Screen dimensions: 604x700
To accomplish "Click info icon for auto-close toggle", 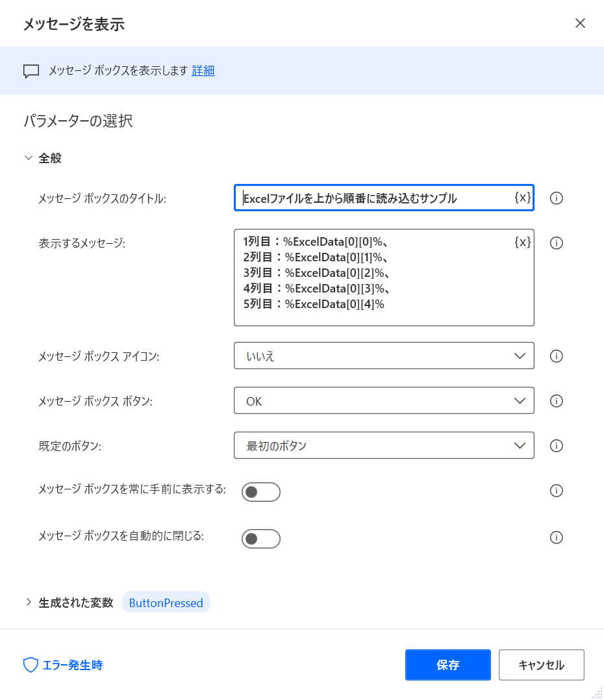I will click(557, 537).
